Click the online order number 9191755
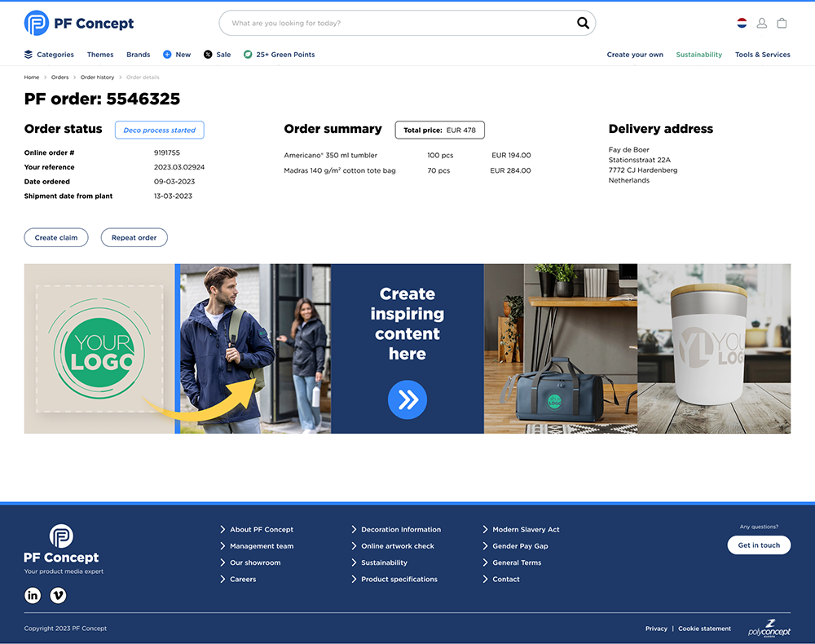Image resolution: width=815 pixels, height=644 pixels. (x=167, y=152)
